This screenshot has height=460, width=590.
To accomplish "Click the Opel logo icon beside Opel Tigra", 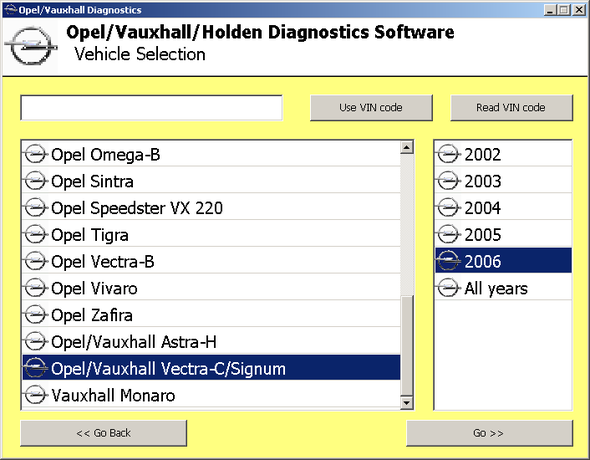I will click(35, 235).
